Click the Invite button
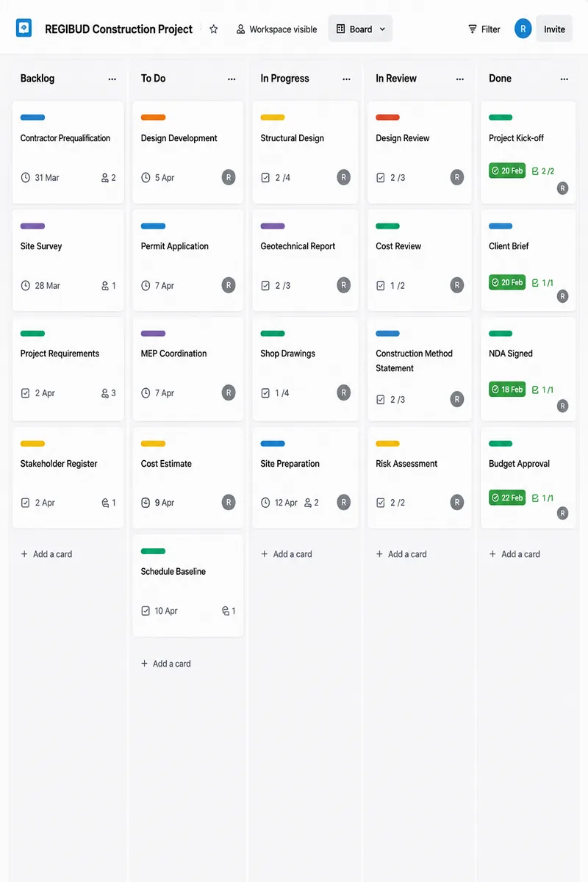The image size is (588, 882). coord(554,29)
